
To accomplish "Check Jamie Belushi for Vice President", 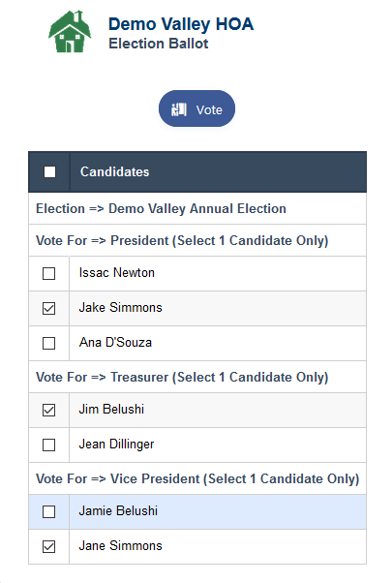I will click(x=49, y=512).
